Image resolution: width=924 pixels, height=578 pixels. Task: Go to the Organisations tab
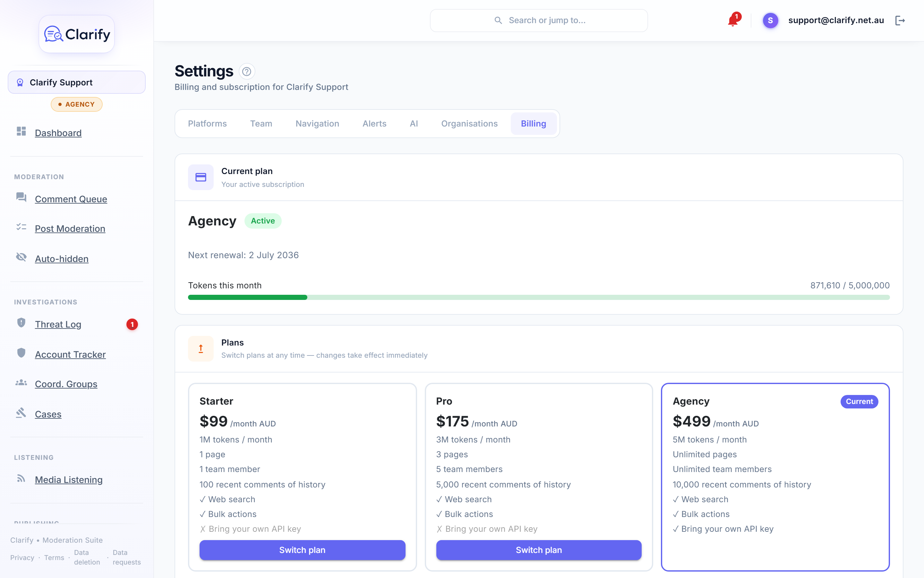pyautogui.click(x=469, y=124)
